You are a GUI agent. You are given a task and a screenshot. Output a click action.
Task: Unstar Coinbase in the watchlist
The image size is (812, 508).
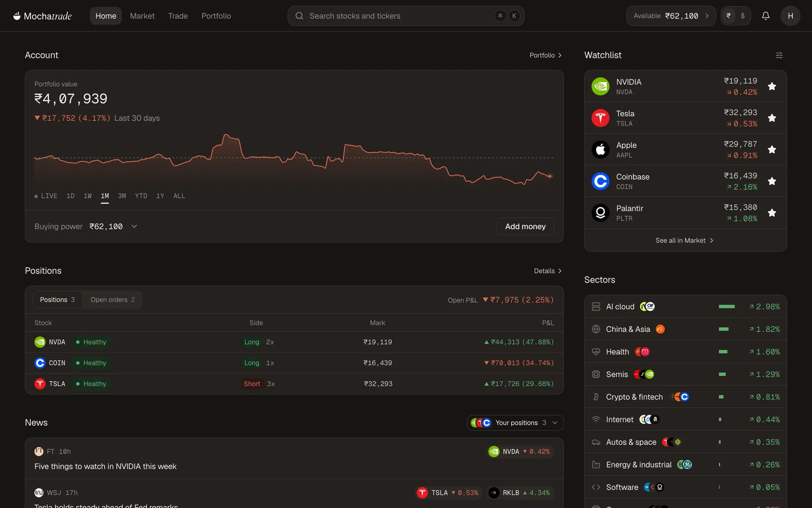[772, 181]
